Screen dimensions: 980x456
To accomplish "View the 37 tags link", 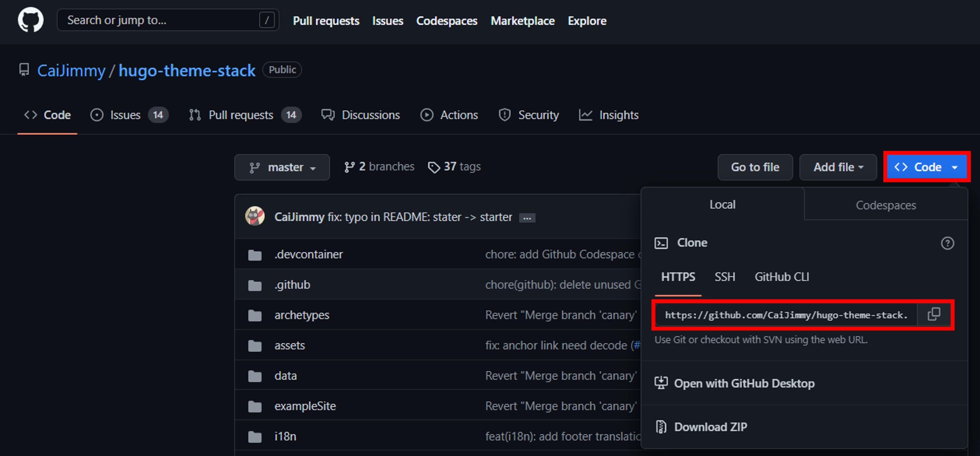I will [x=454, y=167].
